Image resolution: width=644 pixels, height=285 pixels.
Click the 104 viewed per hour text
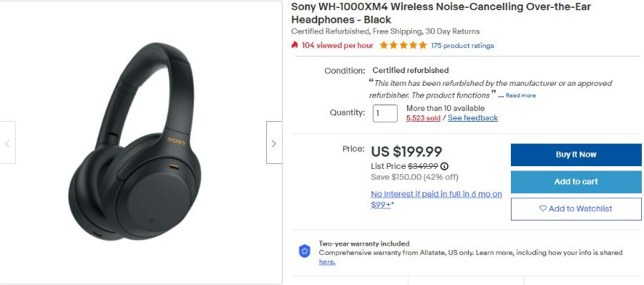coord(338,46)
